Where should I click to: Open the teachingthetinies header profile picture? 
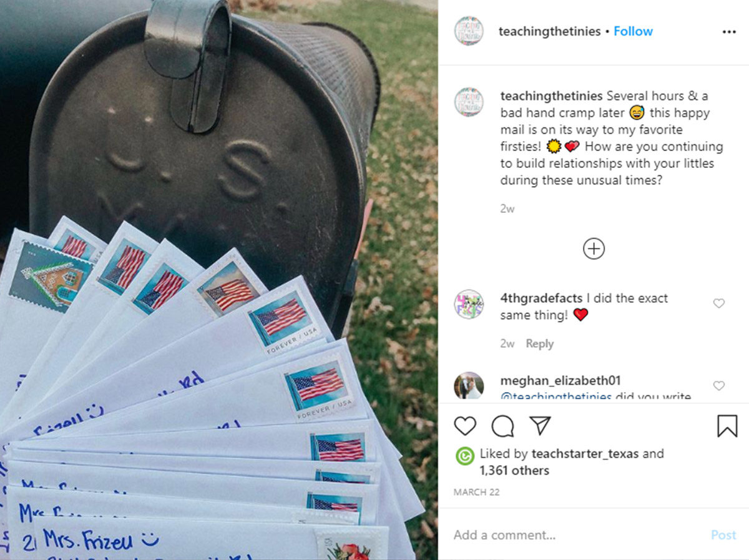coord(469,31)
